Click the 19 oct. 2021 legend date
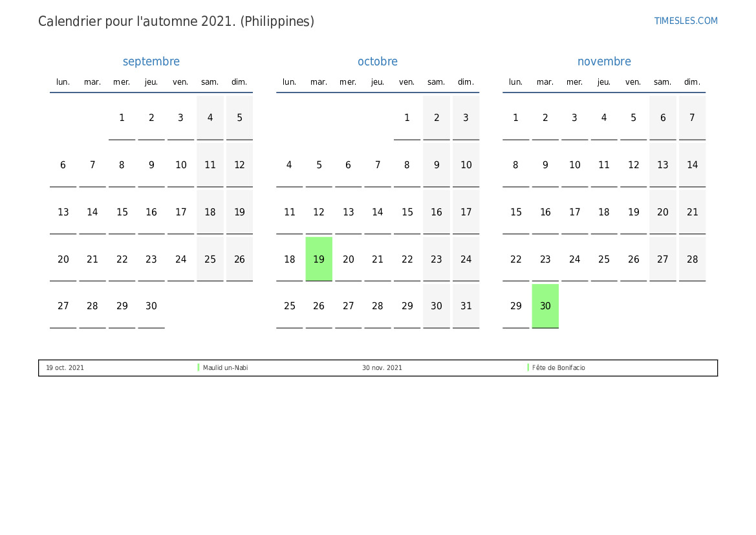The image size is (756, 535). (65, 368)
